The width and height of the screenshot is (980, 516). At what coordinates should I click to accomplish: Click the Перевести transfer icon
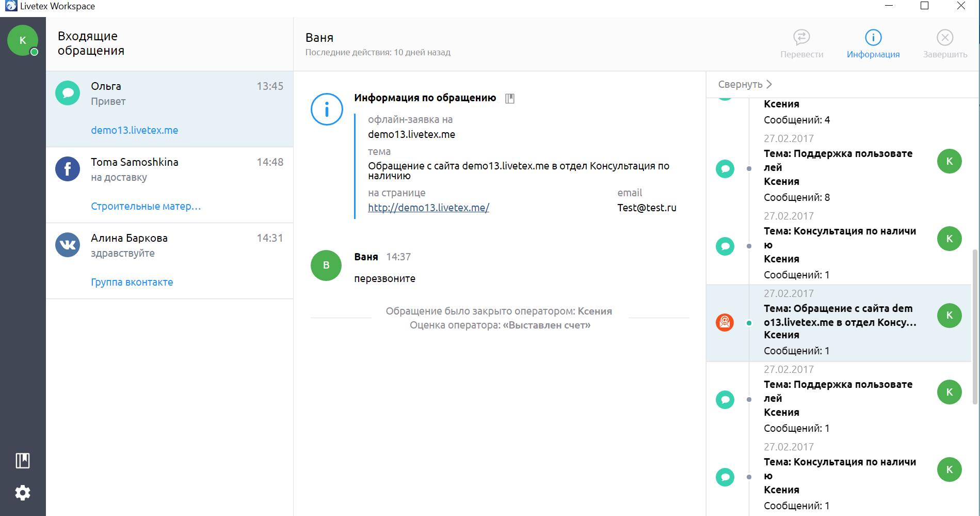[x=801, y=37]
